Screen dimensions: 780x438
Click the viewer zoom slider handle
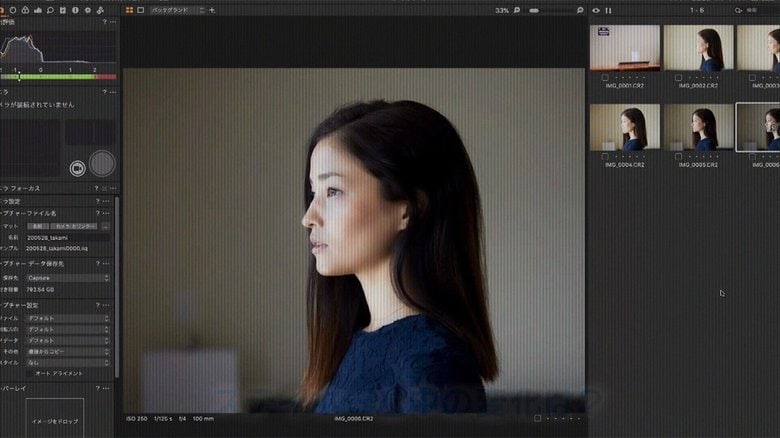pos(534,10)
